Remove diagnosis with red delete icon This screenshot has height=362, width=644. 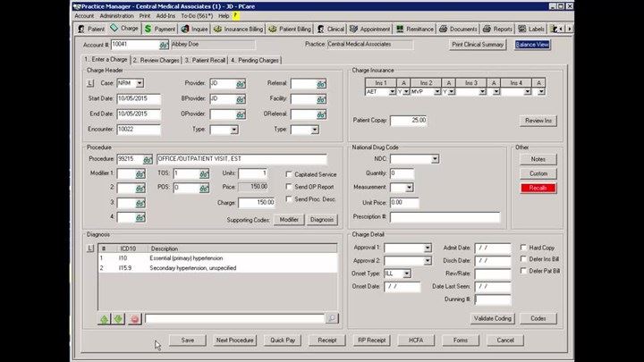click(x=134, y=319)
